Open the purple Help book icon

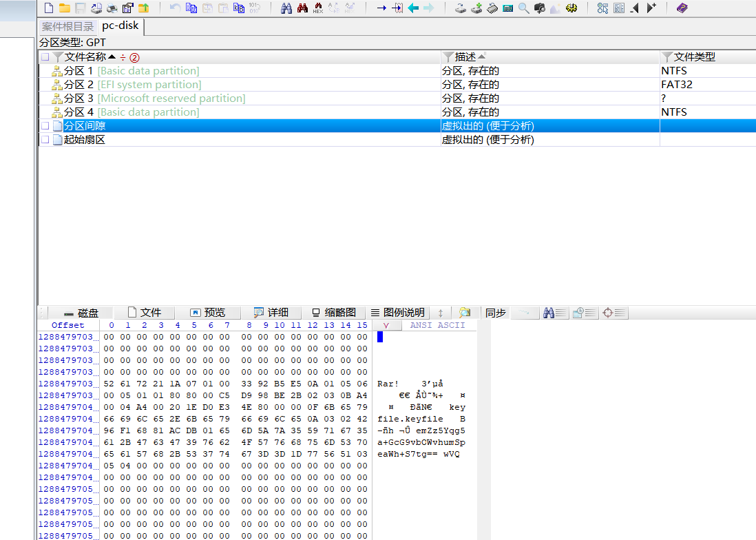(x=682, y=8)
